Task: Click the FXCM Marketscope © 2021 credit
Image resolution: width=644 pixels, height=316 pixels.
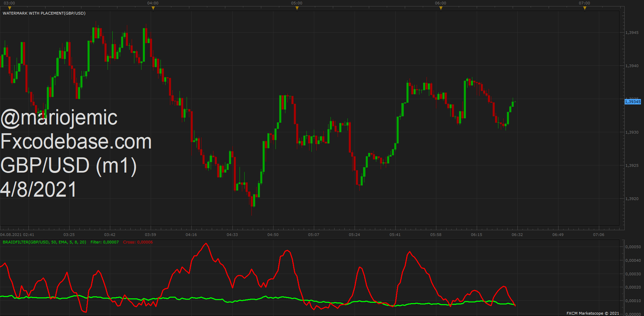Action: coord(593,313)
